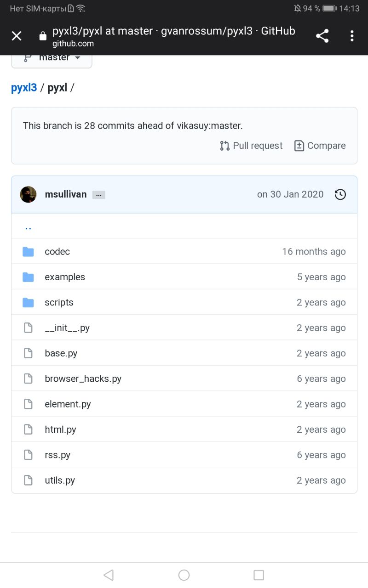The height and width of the screenshot is (588, 368).
Task: Click the '2 years ago' timestamp for utils.py
Action: pos(321,481)
